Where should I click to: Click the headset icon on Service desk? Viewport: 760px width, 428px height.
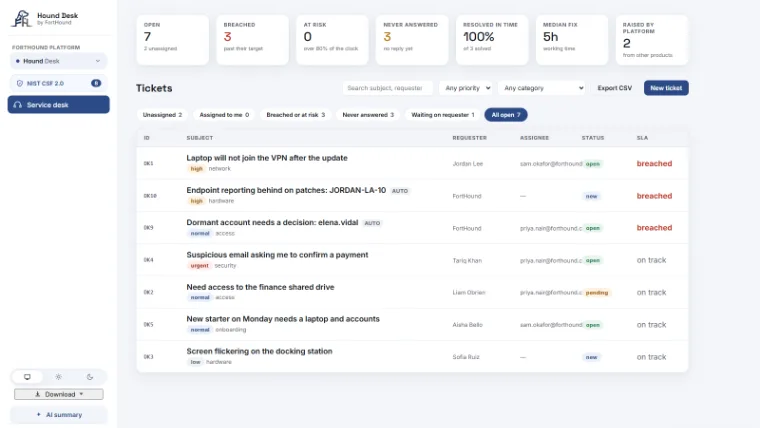[18, 105]
